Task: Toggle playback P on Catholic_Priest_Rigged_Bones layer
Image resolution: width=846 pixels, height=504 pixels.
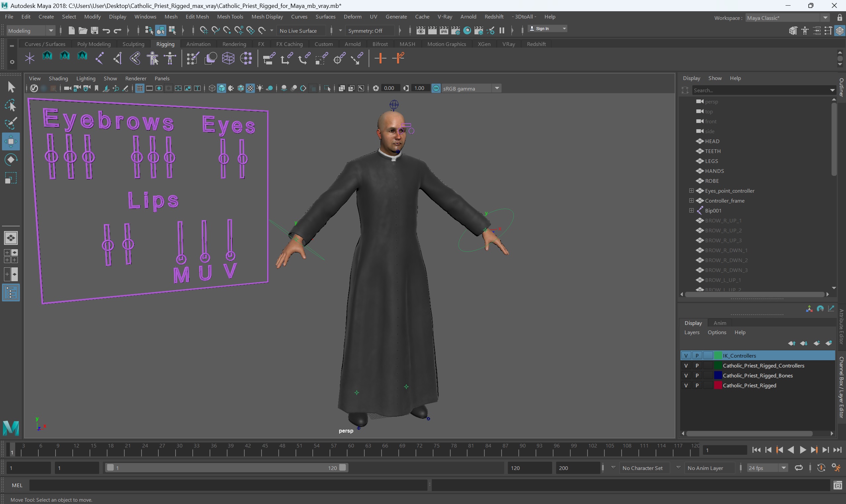Action: click(x=697, y=375)
